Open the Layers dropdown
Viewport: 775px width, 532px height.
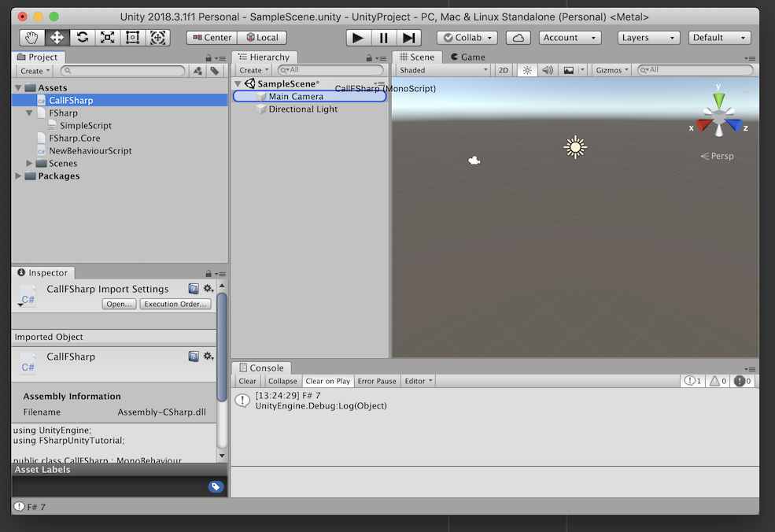click(x=648, y=38)
